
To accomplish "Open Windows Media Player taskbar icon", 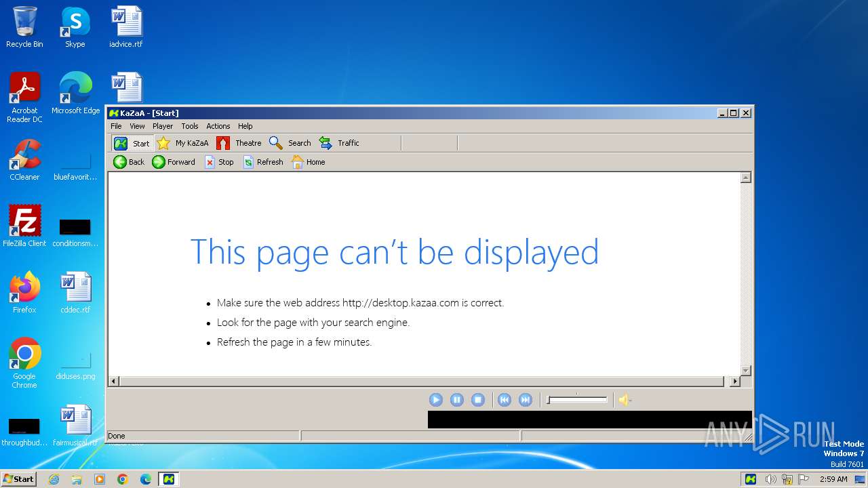I will coord(100,479).
